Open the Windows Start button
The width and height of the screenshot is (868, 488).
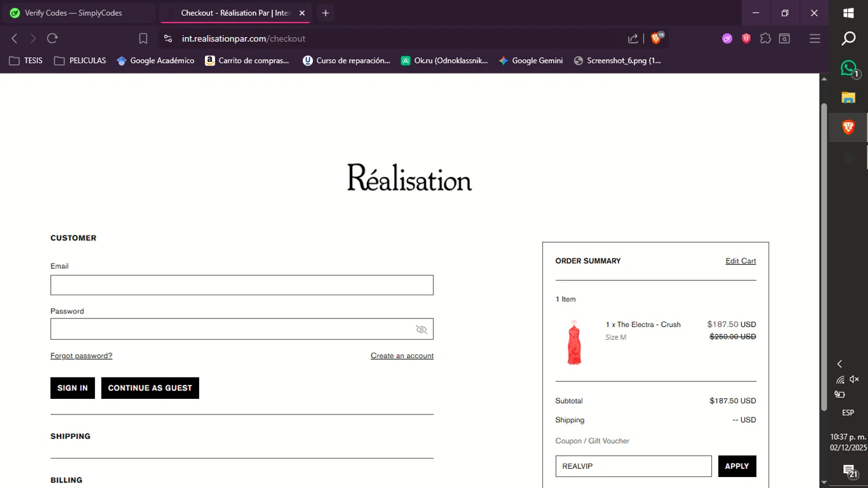(848, 13)
